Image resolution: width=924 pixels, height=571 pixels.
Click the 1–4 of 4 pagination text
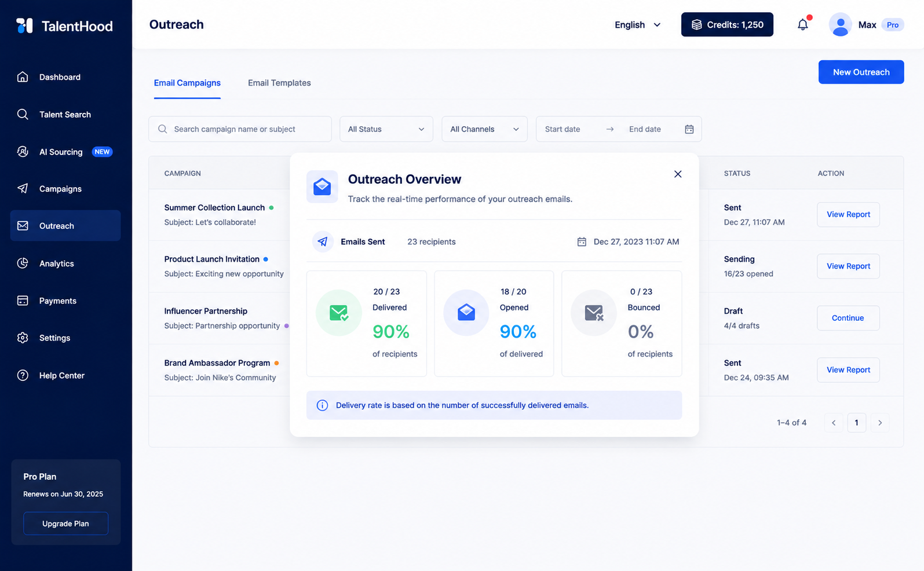pyautogui.click(x=792, y=423)
